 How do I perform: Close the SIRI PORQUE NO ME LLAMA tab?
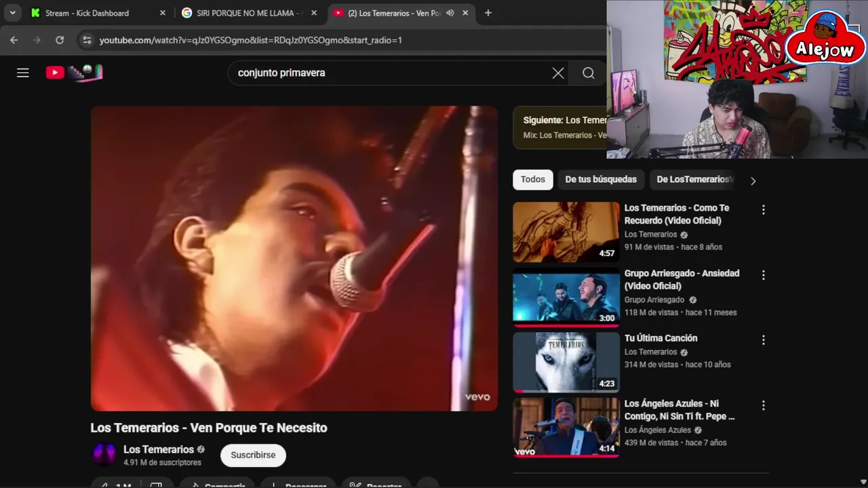[x=314, y=13]
